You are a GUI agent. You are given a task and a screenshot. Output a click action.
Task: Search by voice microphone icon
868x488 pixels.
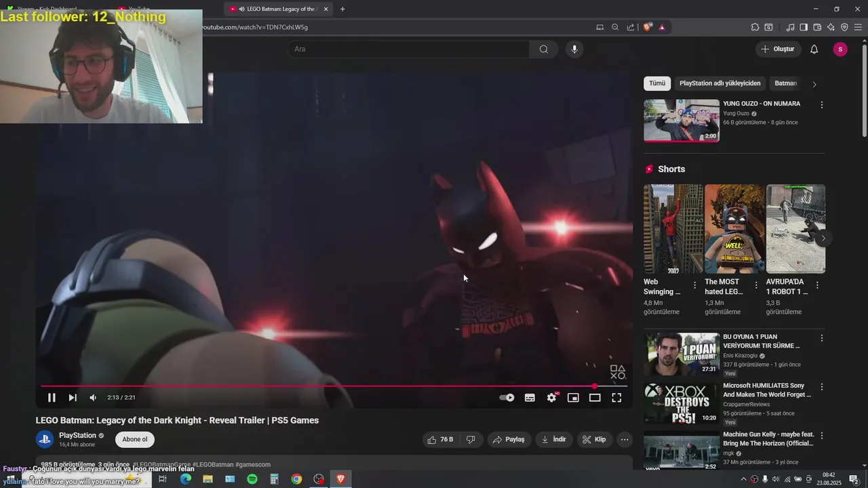tap(574, 49)
